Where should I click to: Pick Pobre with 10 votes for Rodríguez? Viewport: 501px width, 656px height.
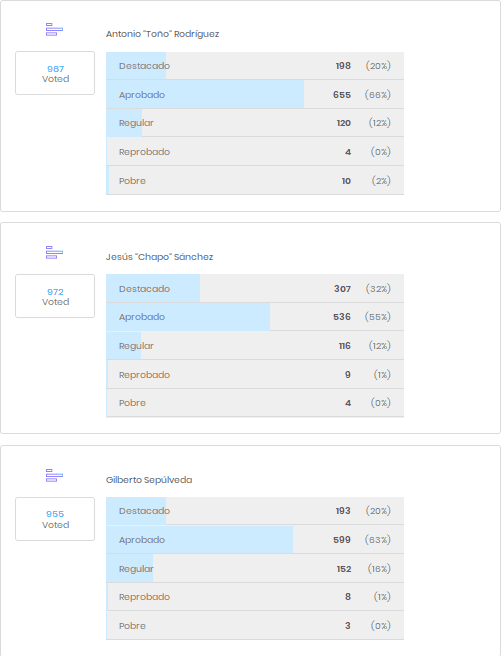255,181
